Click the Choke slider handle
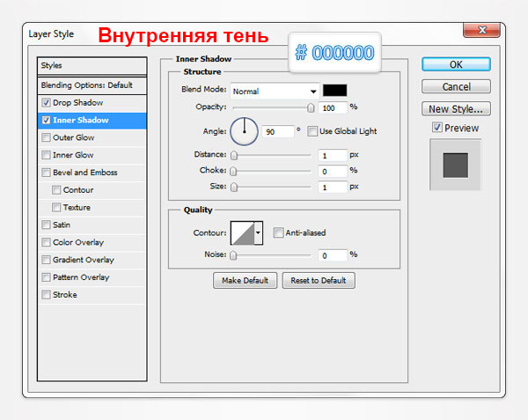Image resolution: width=528 pixels, height=420 pixels. pyautogui.click(x=233, y=171)
